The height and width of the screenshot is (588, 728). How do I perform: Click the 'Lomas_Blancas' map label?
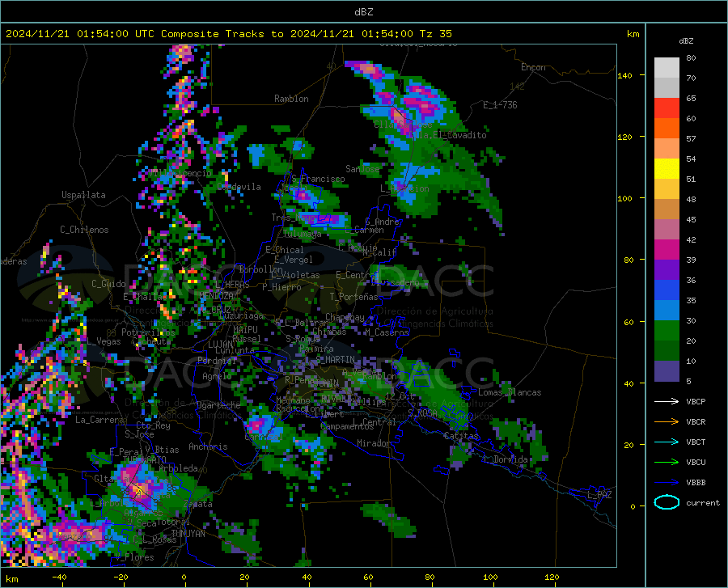(x=510, y=392)
